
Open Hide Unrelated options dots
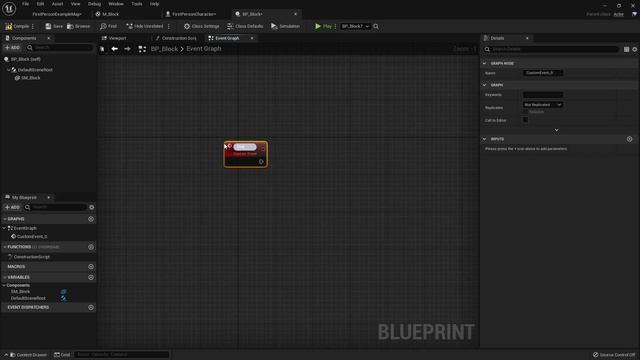[x=169, y=26]
